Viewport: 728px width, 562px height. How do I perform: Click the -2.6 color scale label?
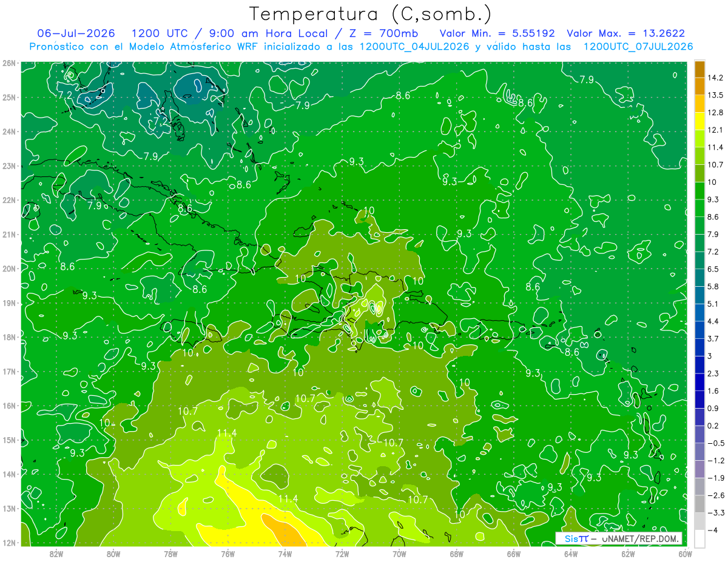pos(716,495)
